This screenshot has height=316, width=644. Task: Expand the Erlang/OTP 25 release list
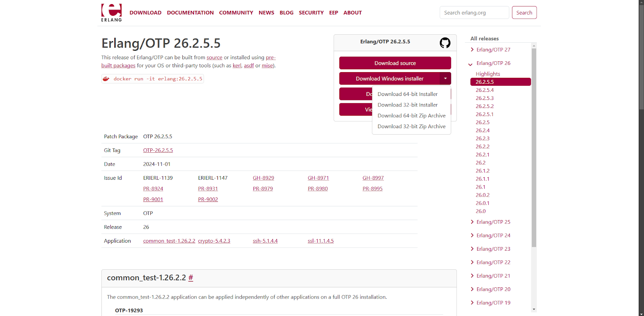pyautogui.click(x=493, y=222)
